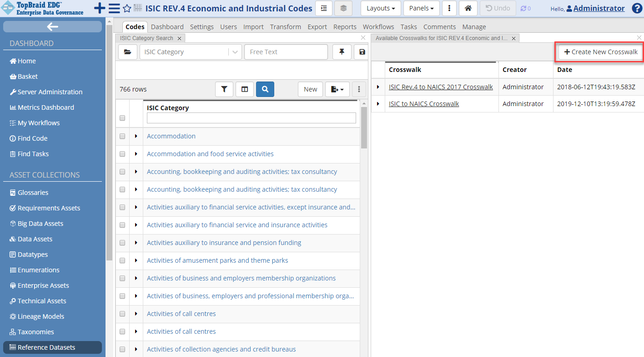
Task: Open the ISIC Category search type dropdown
Action: [x=191, y=52]
